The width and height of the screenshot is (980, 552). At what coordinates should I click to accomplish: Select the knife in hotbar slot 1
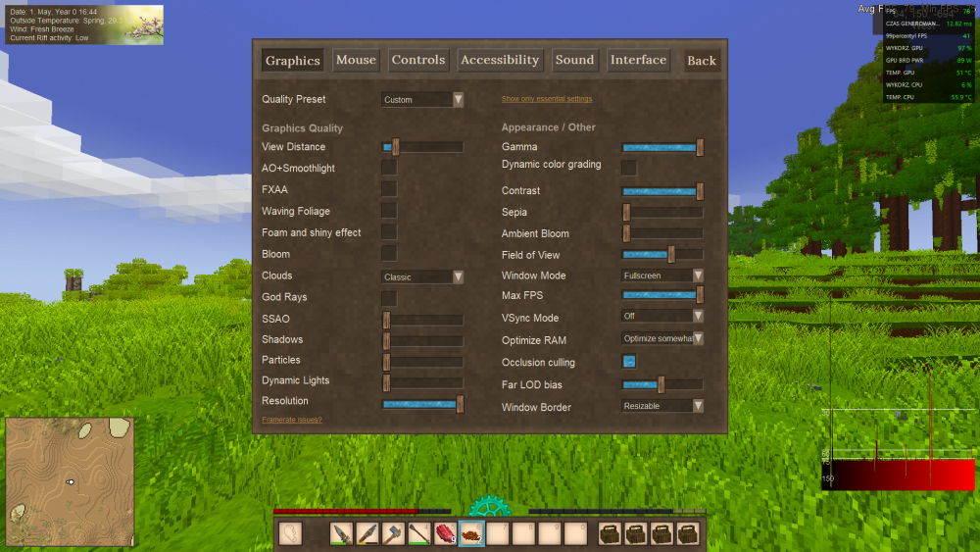point(342,534)
